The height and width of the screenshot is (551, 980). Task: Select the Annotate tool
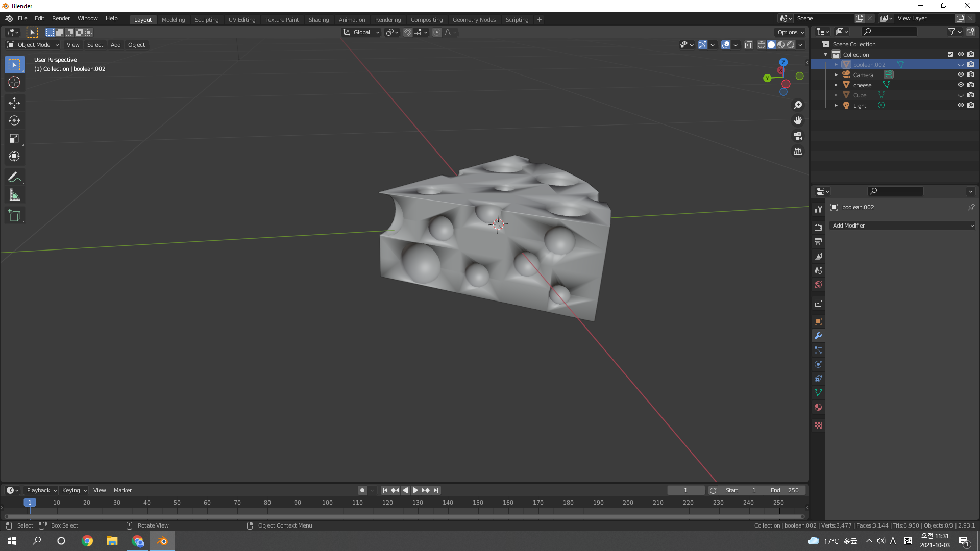(x=14, y=177)
